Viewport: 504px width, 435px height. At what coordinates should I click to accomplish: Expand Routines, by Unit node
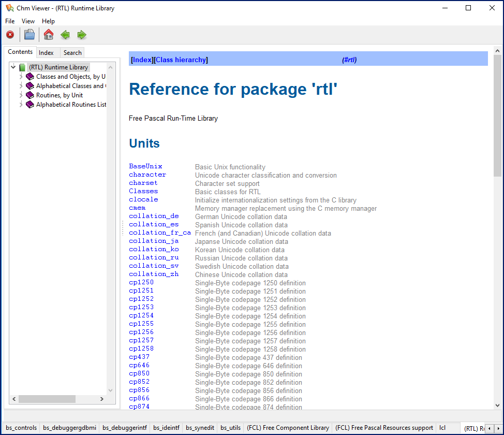pos(21,95)
